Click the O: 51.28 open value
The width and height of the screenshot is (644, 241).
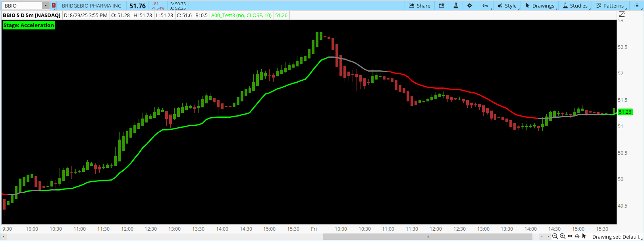(120, 15)
